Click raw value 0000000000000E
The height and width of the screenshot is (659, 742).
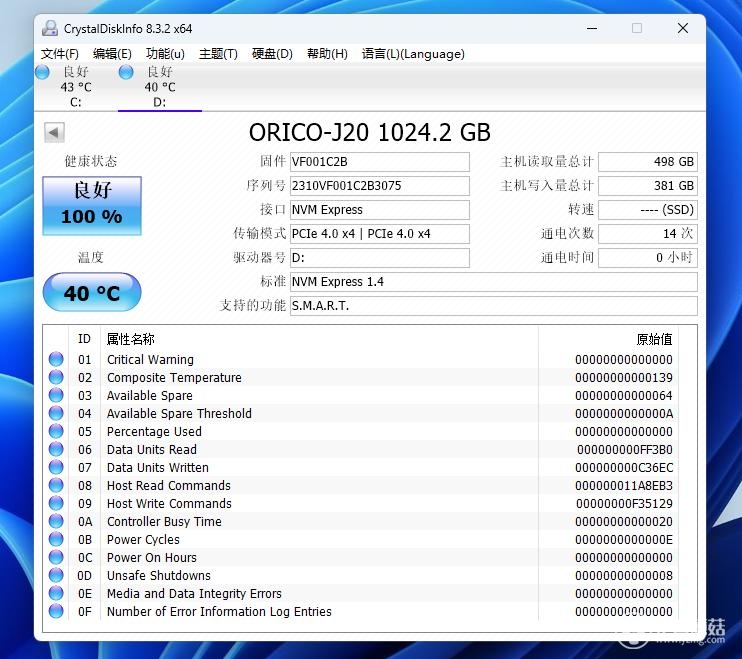point(624,539)
